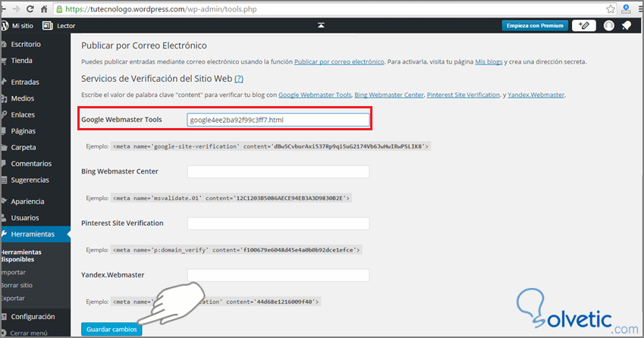Click Guardar cambios button
644x338 pixels.
(112, 330)
